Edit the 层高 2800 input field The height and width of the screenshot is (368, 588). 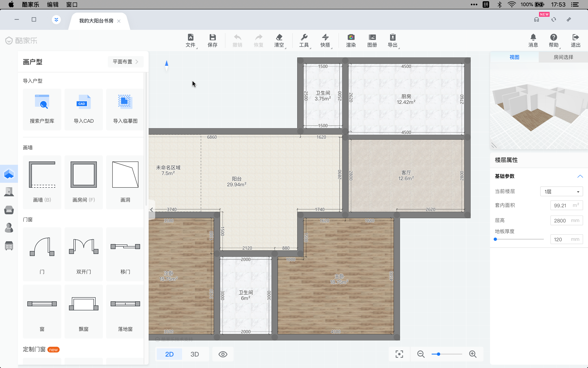click(567, 221)
